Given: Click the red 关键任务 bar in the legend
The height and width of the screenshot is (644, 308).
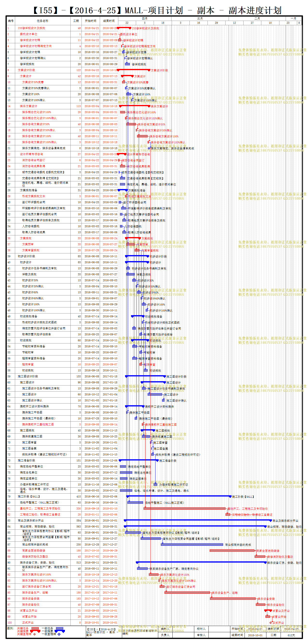Looking at the screenshot, I should point(35,628).
